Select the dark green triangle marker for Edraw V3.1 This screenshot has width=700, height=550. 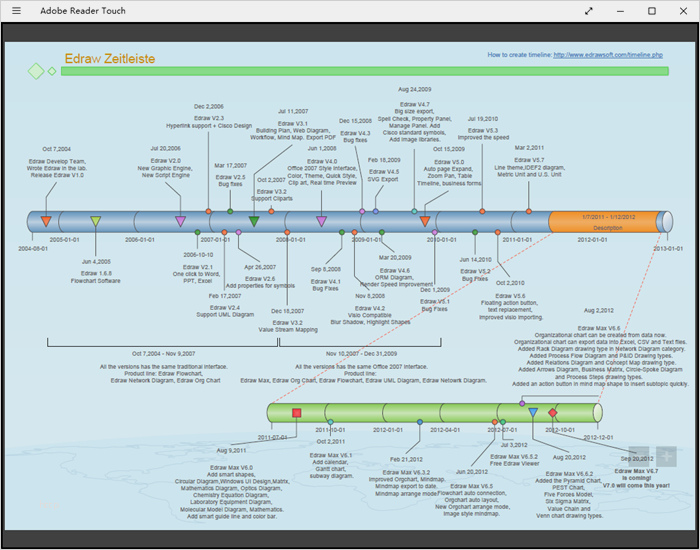pos(254,220)
